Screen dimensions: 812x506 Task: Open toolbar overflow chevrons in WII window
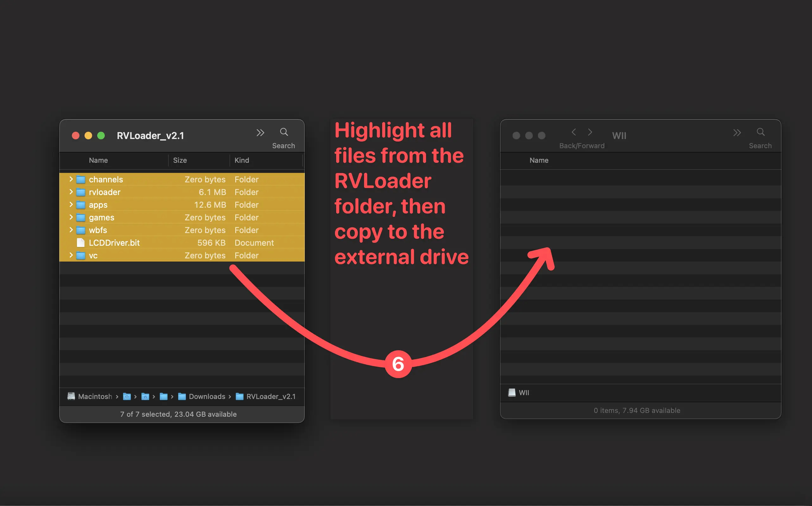click(x=737, y=133)
